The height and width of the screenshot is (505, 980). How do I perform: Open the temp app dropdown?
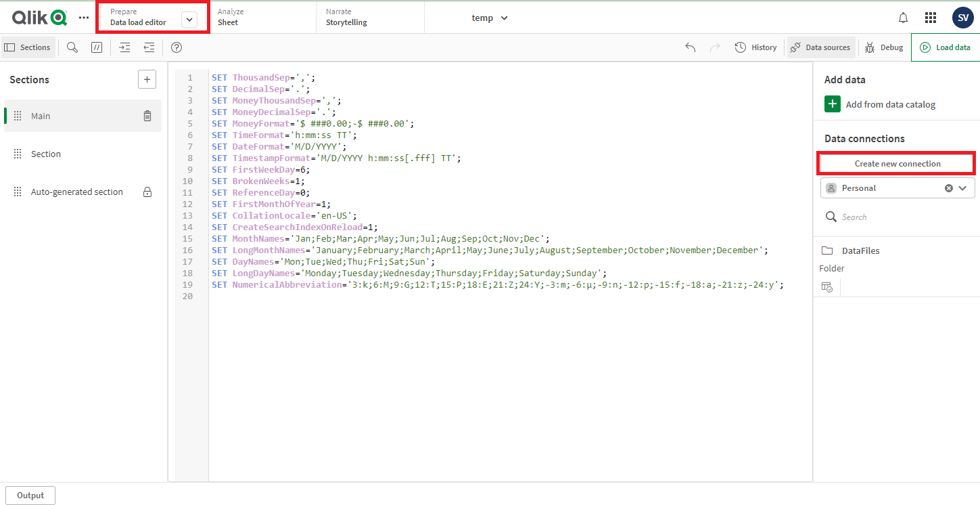489,18
